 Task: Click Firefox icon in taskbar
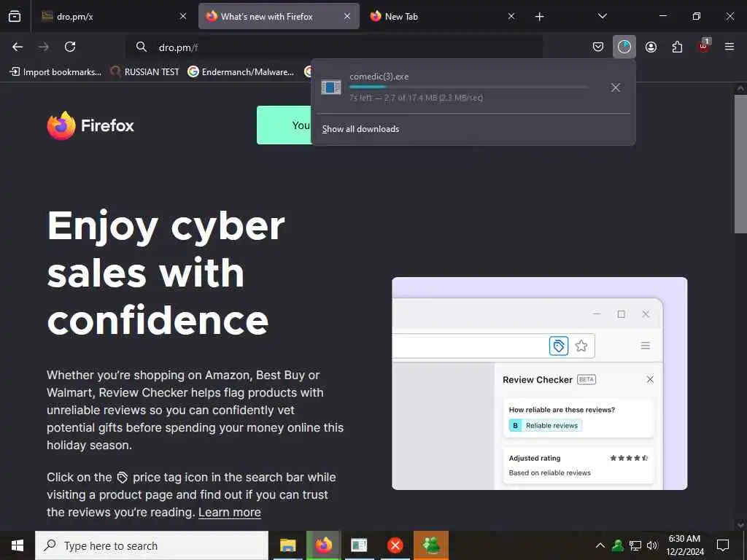pyautogui.click(x=323, y=545)
